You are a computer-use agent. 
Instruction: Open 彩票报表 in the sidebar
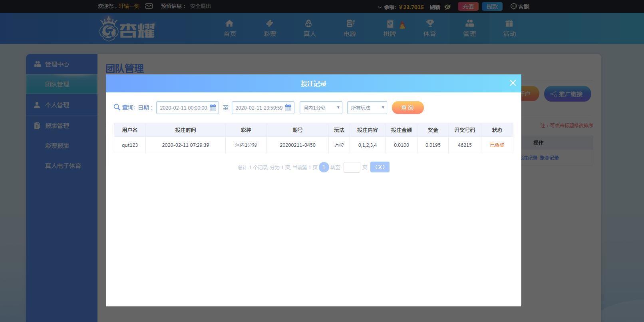click(57, 146)
